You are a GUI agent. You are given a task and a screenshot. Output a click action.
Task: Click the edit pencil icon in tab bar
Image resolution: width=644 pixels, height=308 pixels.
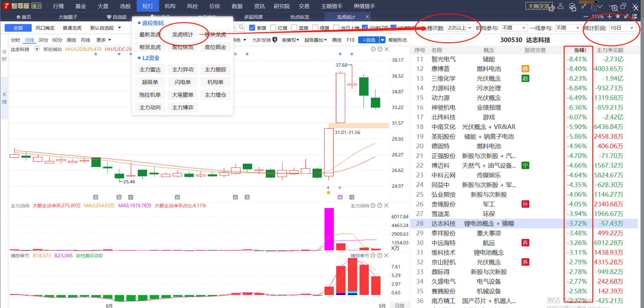626,16
